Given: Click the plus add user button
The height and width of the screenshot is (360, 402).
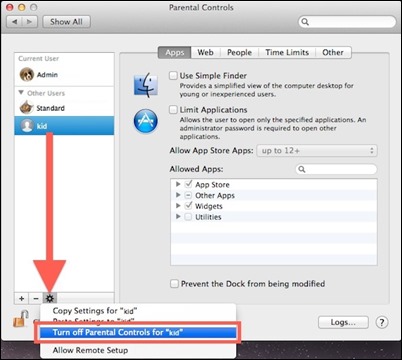Looking at the screenshot, I should coord(22,298).
